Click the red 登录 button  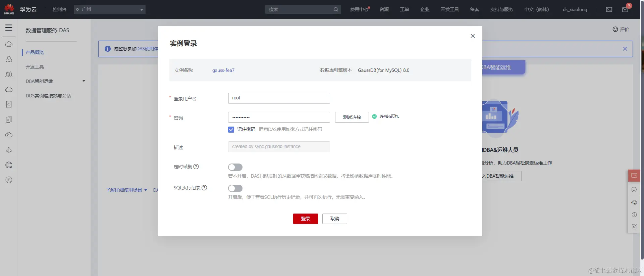tap(306, 219)
